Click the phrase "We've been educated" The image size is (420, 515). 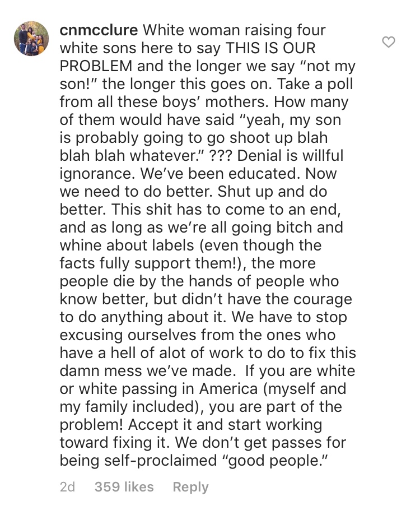pyautogui.click(x=220, y=173)
